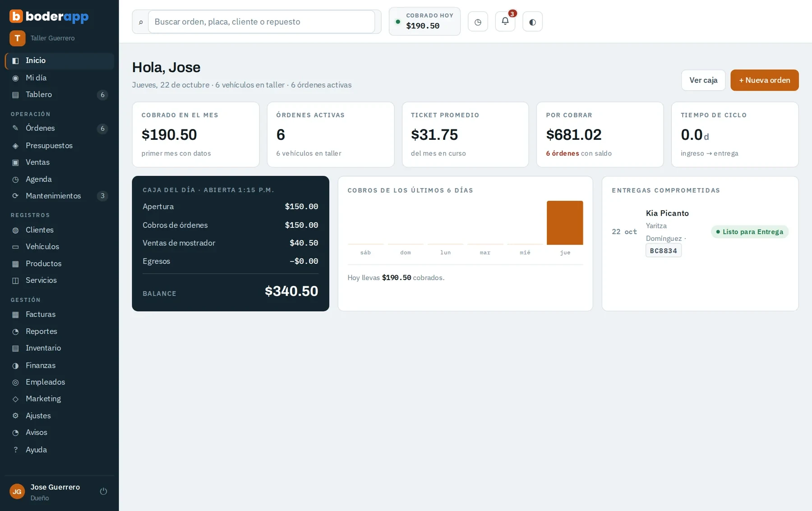Click plate tag BC8834
This screenshot has width=812, height=511.
click(x=663, y=251)
